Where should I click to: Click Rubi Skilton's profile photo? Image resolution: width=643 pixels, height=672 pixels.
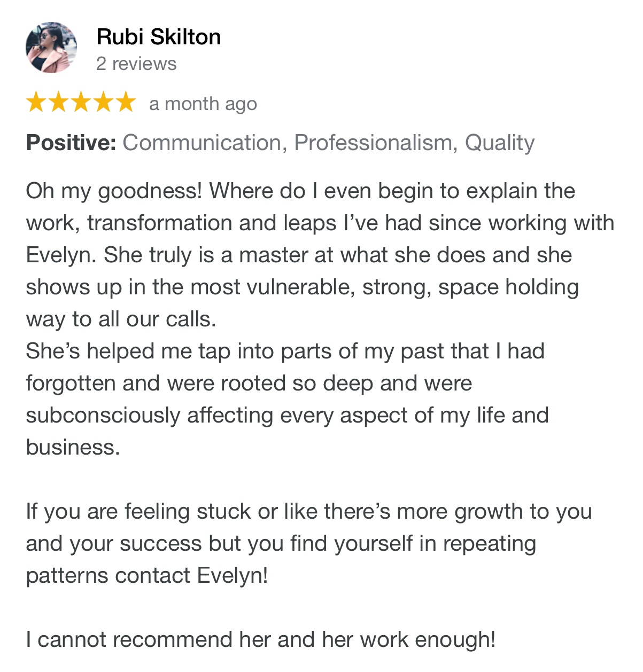click(51, 48)
